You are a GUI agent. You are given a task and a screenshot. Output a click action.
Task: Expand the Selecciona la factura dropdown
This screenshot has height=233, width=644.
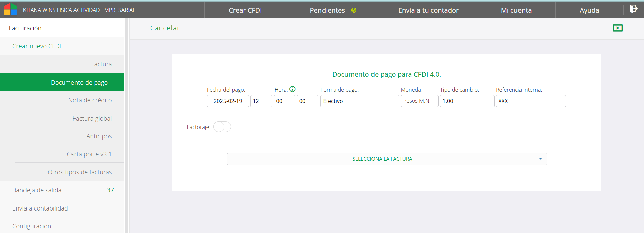386,159
